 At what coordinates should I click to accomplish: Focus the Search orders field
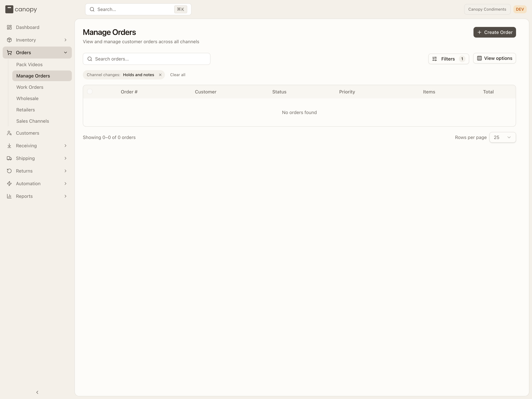pos(146,59)
